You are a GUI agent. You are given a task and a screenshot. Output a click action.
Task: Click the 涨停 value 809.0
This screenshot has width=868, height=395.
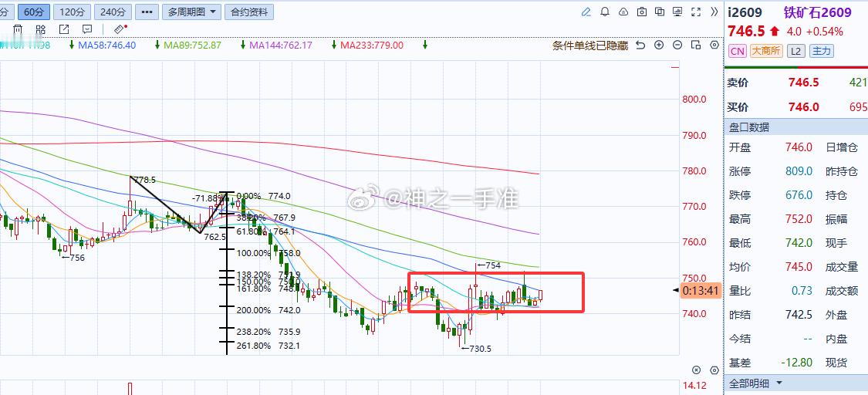point(799,171)
